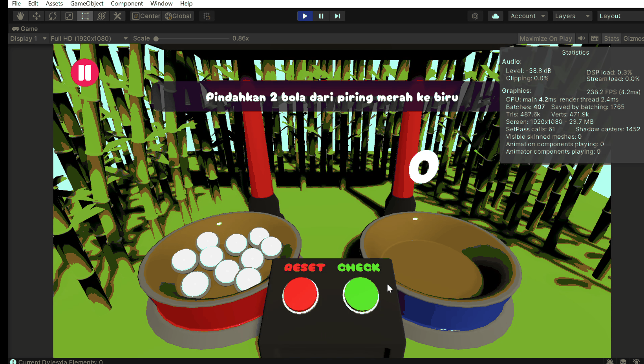Click the pink pause button in game
This screenshot has height=364, width=644.
click(x=84, y=73)
